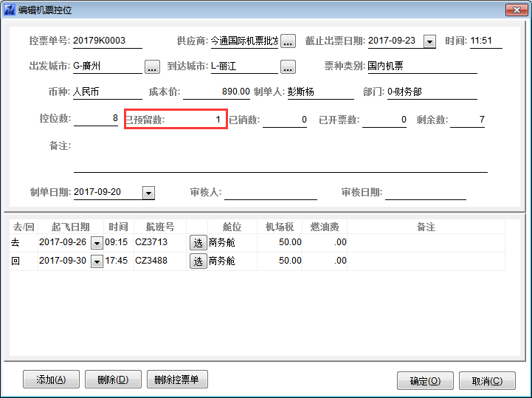The height and width of the screenshot is (398, 532).
Task: Click the 票种类别 field 国内机票
Action: (422, 66)
